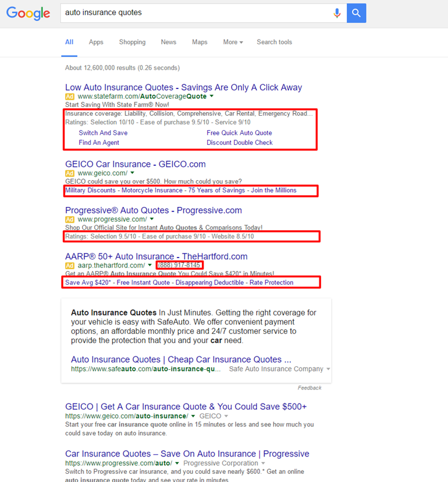Open the SafeAuto Cheap Car Insurance Quotes link
The width and height of the screenshot is (448, 482).
(x=181, y=359)
